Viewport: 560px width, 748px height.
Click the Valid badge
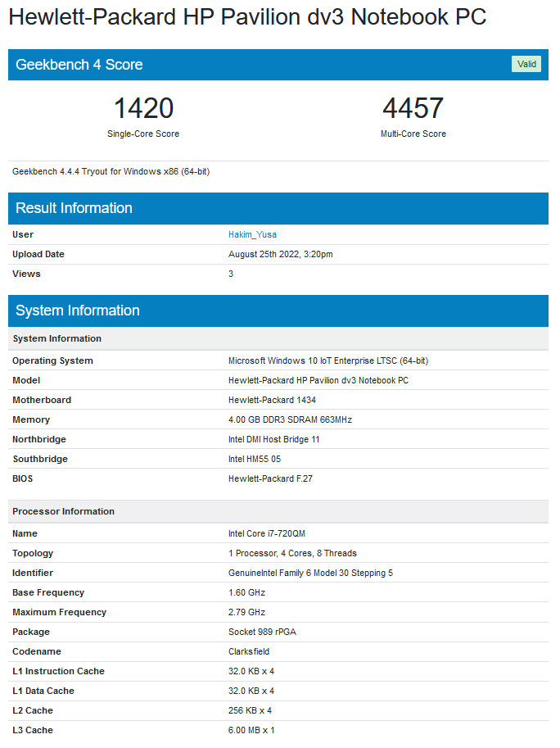pyautogui.click(x=526, y=64)
